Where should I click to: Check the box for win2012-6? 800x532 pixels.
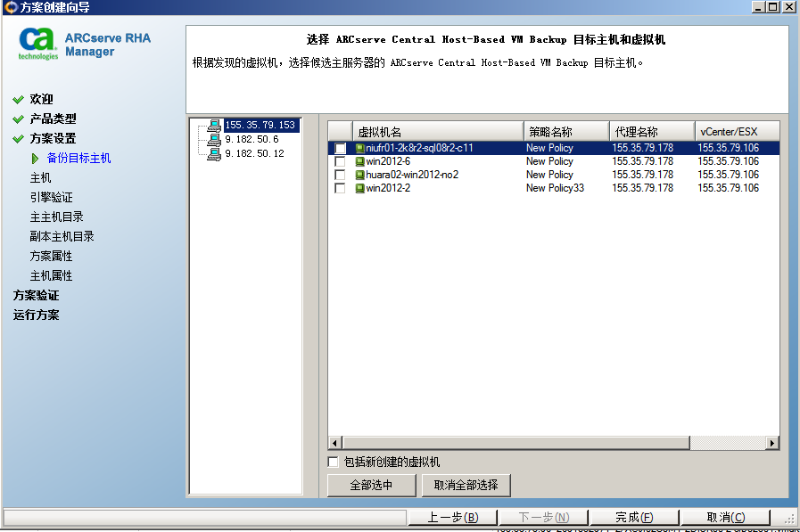pyautogui.click(x=340, y=161)
